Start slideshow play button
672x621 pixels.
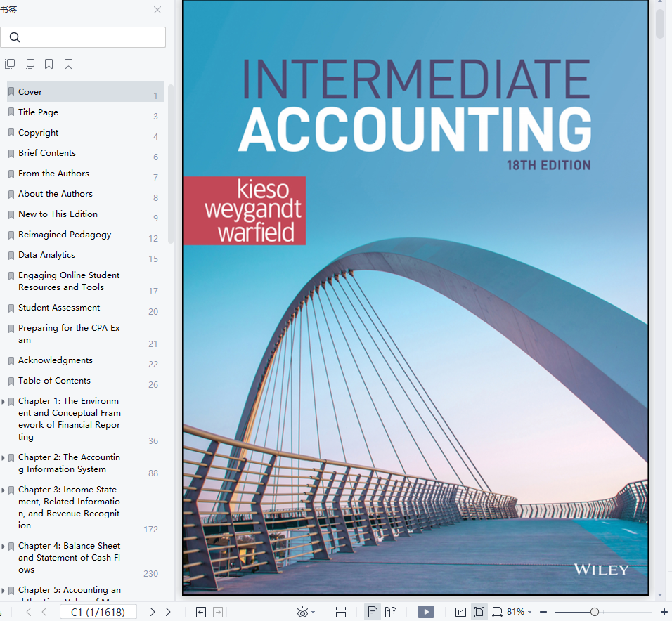pyautogui.click(x=425, y=612)
